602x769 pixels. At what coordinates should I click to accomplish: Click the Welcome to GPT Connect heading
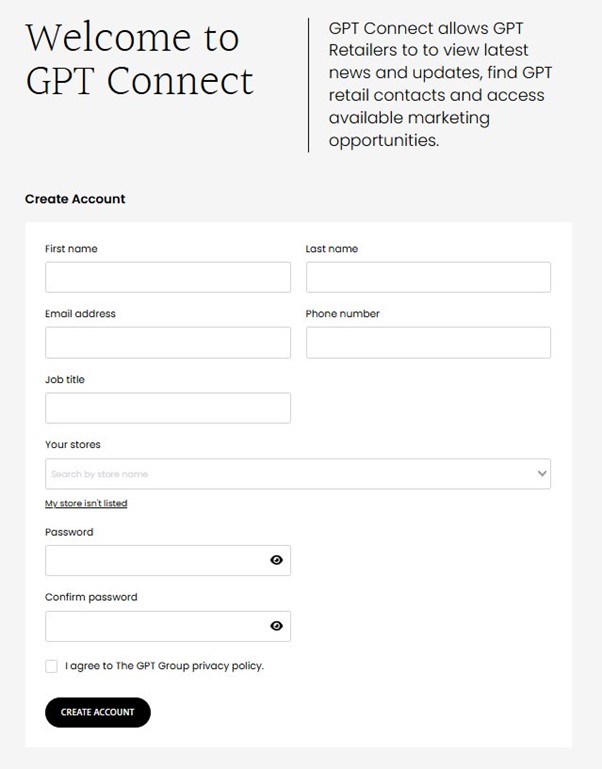point(139,59)
